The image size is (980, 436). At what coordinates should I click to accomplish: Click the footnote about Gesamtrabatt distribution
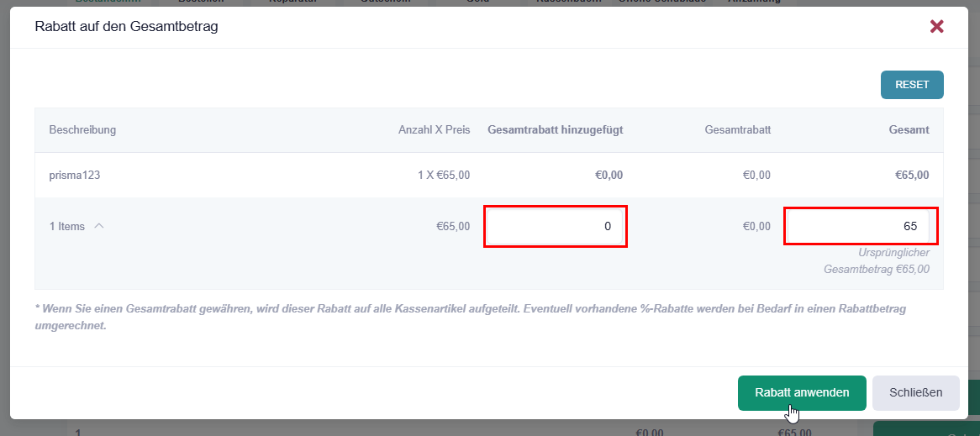[471, 318]
